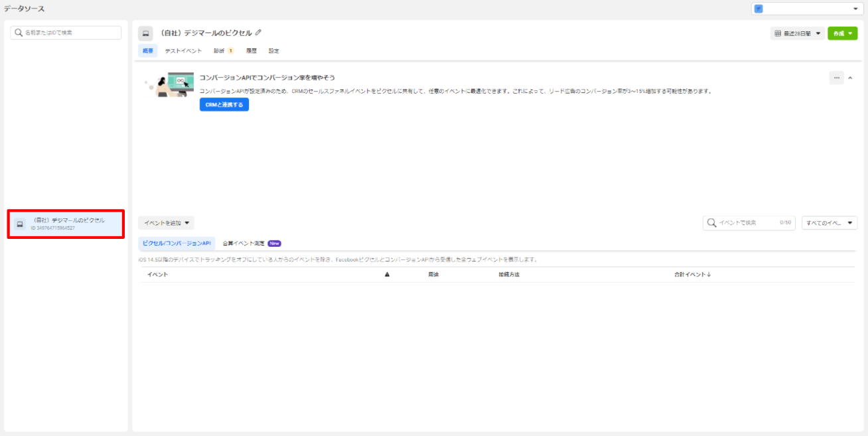Click the pencil edit icon beside pixel name
The height and width of the screenshot is (436, 868).
pos(258,33)
